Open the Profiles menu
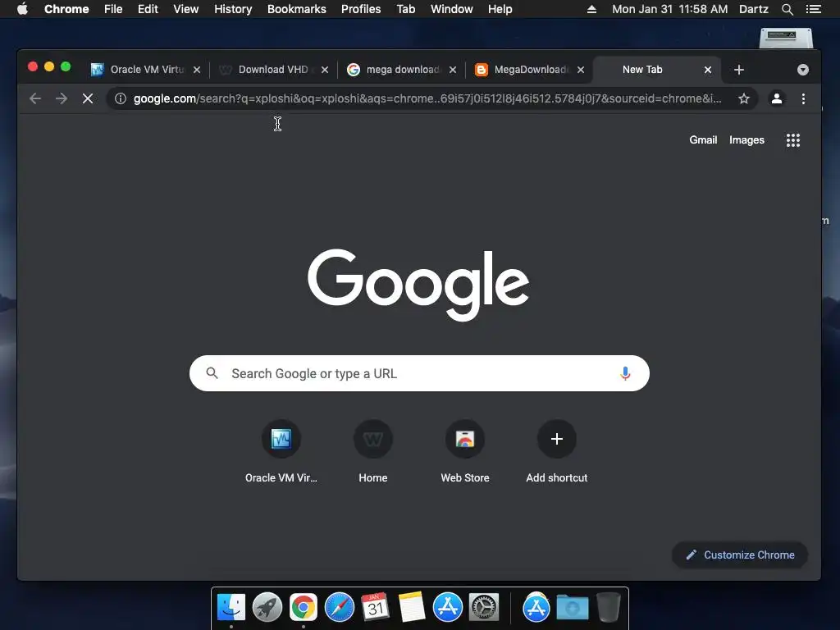This screenshot has height=630, width=840. tap(361, 9)
